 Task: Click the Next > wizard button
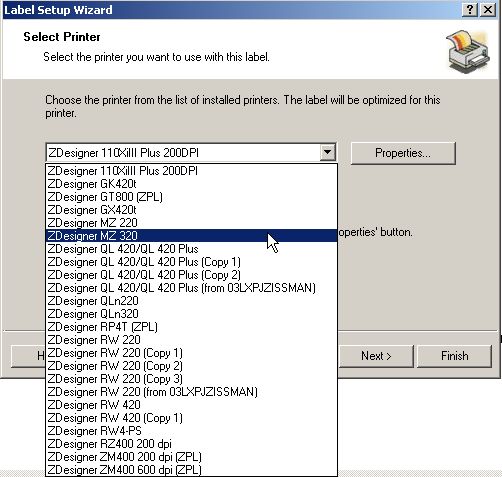pyautogui.click(x=376, y=356)
